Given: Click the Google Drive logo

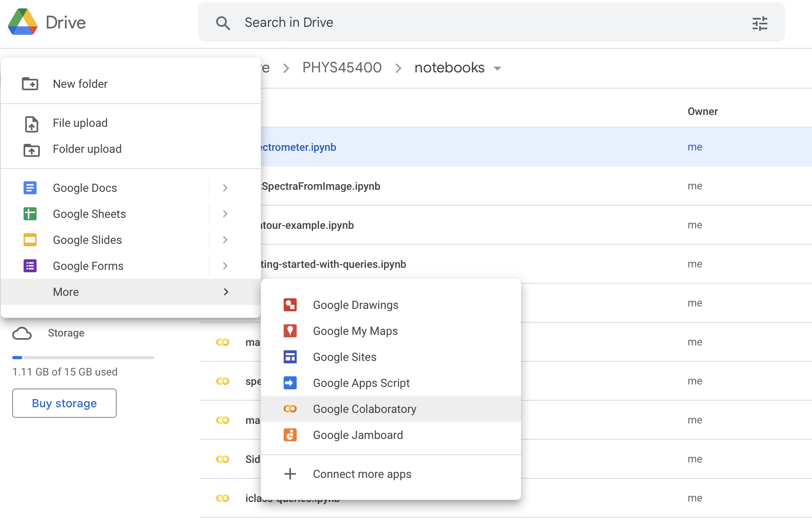Looking at the screenshot, I should (23, 22).
